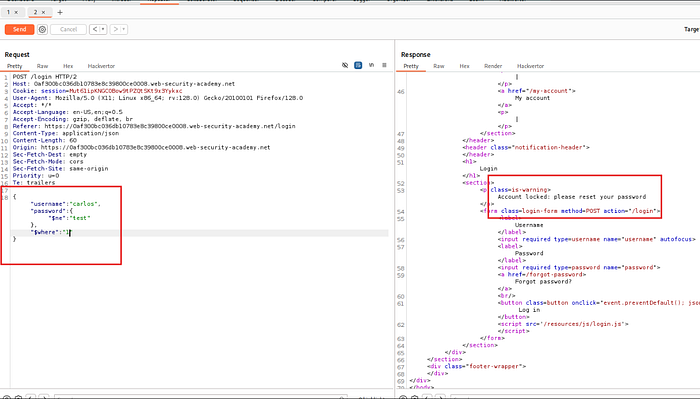Click the POST /login HTTP/2 request line
700x399 pixels.
[x=45, y=77]
